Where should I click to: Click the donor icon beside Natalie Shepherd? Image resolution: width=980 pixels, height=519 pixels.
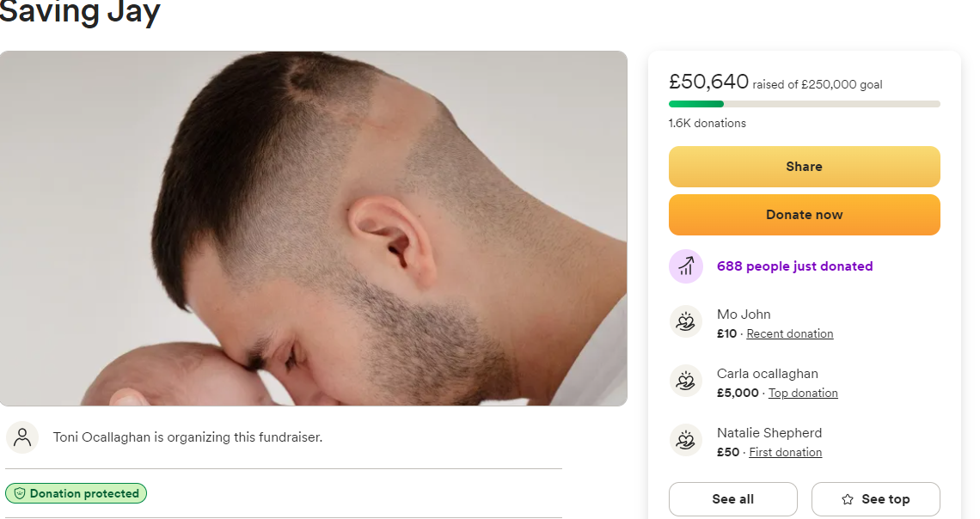(x=685, y=441)
